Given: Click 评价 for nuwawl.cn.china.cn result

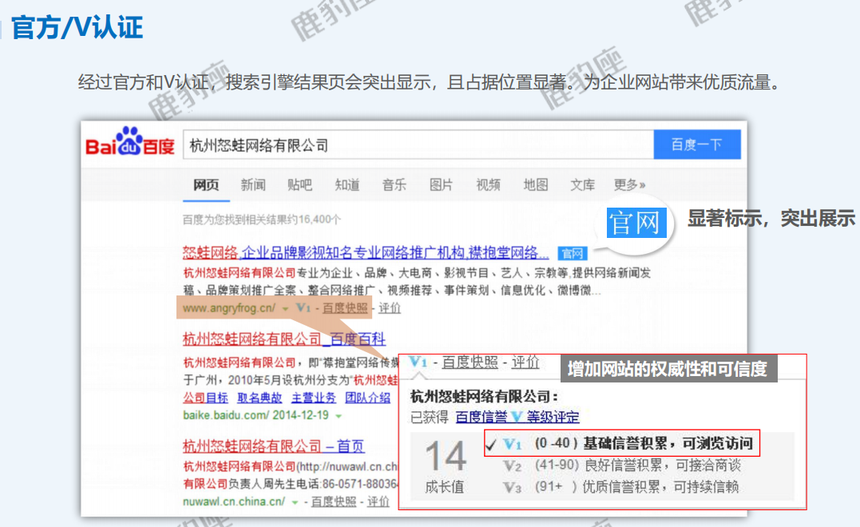Looking at the screenshot, I should click(378, 502).
